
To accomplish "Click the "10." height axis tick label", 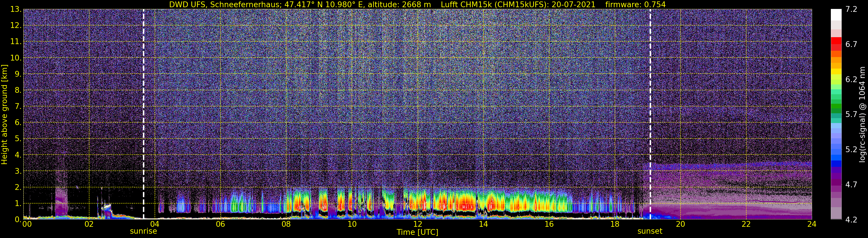I will click(x=16, y=58).
